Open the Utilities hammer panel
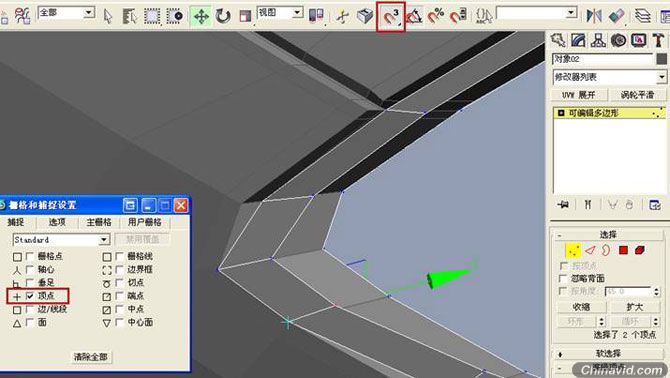 [x=658, y=41]
